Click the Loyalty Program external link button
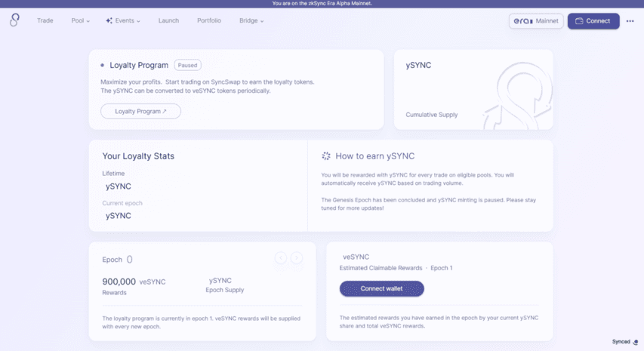644x351 pixels. coord(140,111)
